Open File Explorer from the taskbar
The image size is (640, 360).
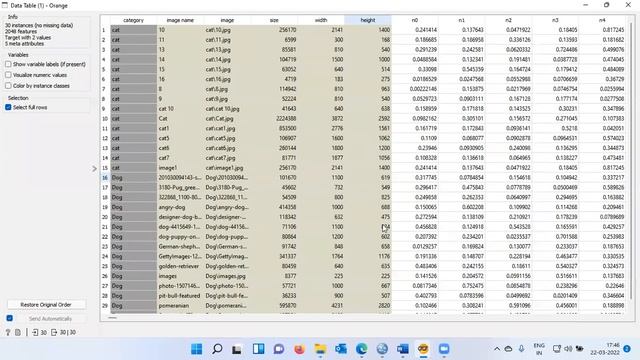click(320, 349)
